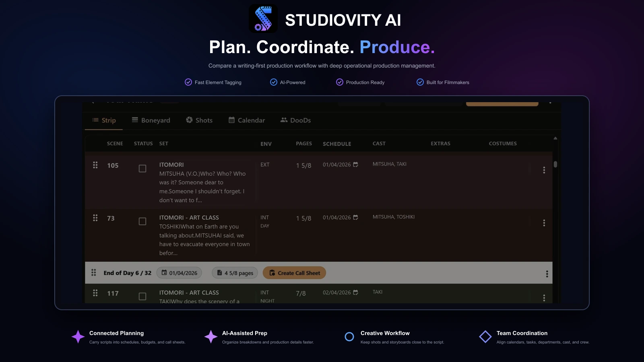
Task: Grab the drag handle of scene 117
Action: coord(95,293)
